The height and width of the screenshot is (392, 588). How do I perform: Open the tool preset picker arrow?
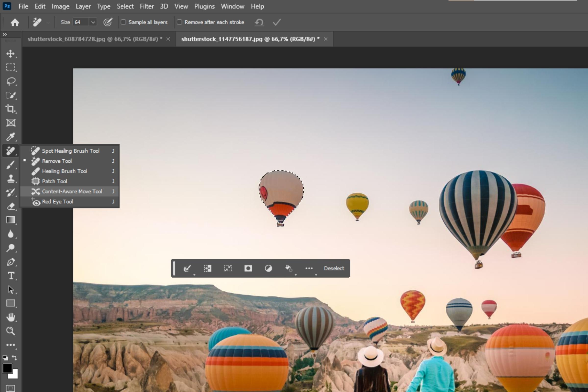point(48,23)
